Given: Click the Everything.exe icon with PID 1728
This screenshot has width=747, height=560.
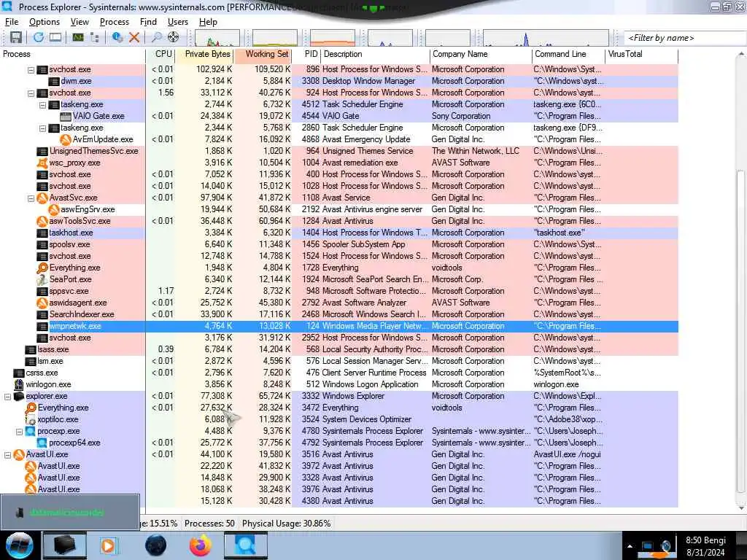Looking at the screenshot, I should pos(42,268).
